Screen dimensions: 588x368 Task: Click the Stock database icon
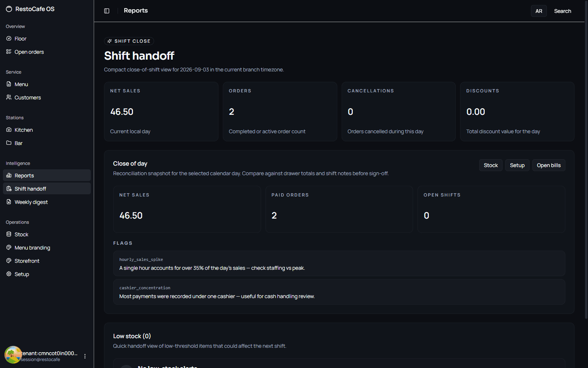[x=9, y=234]
